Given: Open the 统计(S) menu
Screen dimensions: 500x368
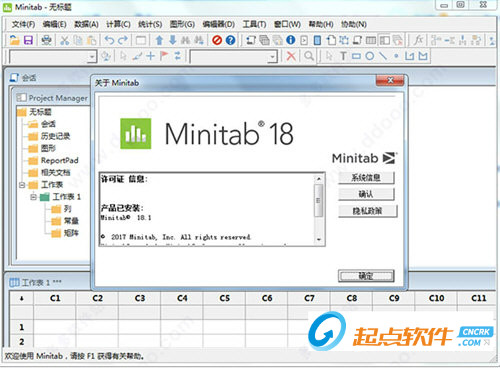Looking at the screenshot, I should click(150, 24).
